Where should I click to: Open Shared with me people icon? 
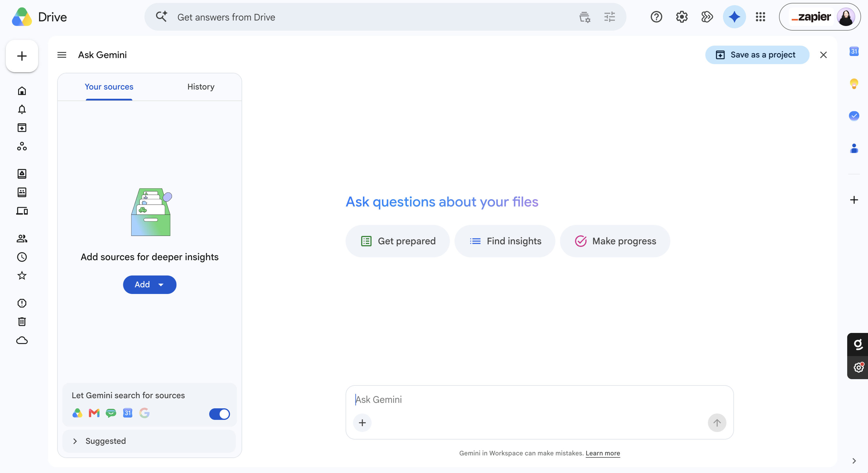(22, 239)
